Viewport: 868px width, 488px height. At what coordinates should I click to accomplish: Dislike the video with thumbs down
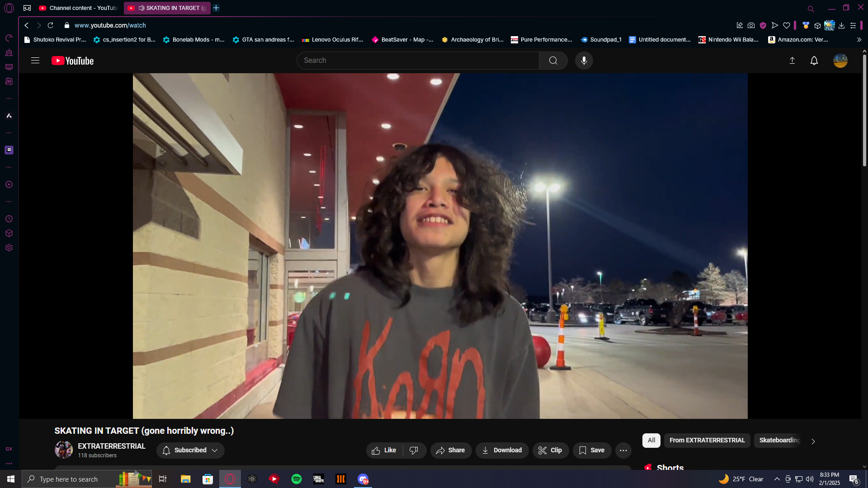(414, 450)
